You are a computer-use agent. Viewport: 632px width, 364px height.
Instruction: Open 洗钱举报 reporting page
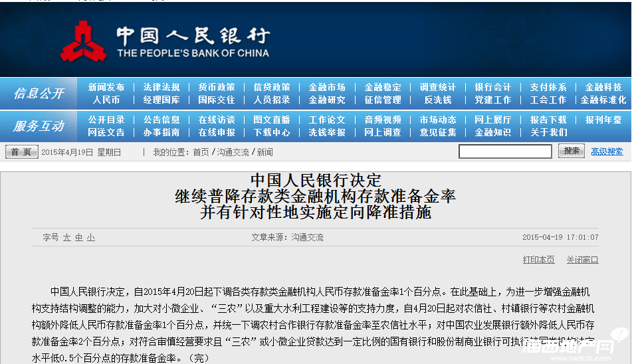[x=327, y=132]
